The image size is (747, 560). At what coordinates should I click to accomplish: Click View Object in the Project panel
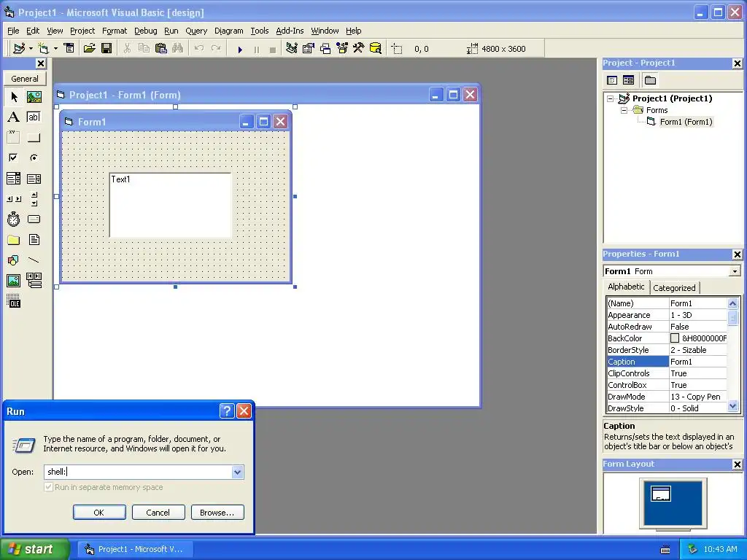click(x=628, y=80)
